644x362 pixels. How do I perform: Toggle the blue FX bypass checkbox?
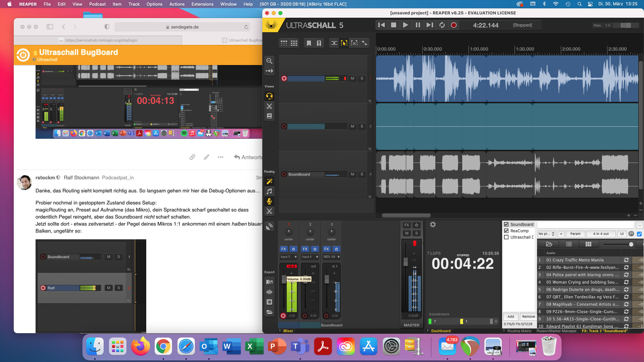pyautogui.click(x=639, y=234)
